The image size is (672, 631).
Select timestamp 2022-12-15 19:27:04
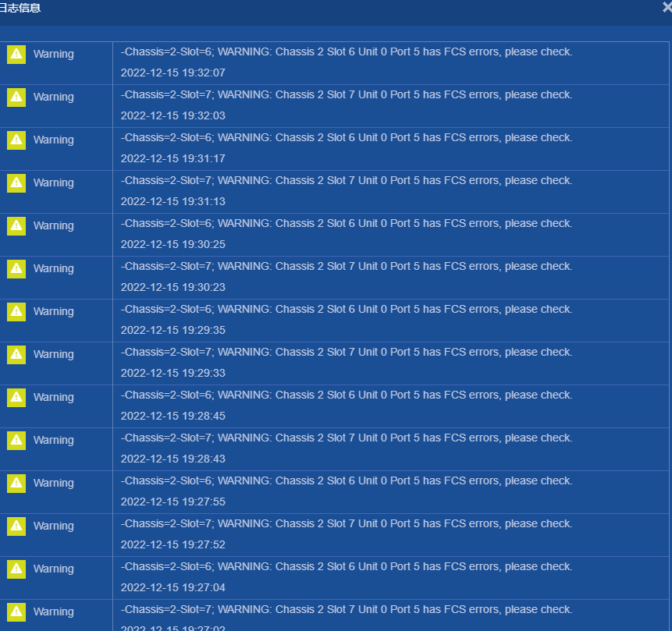point(172,587)
